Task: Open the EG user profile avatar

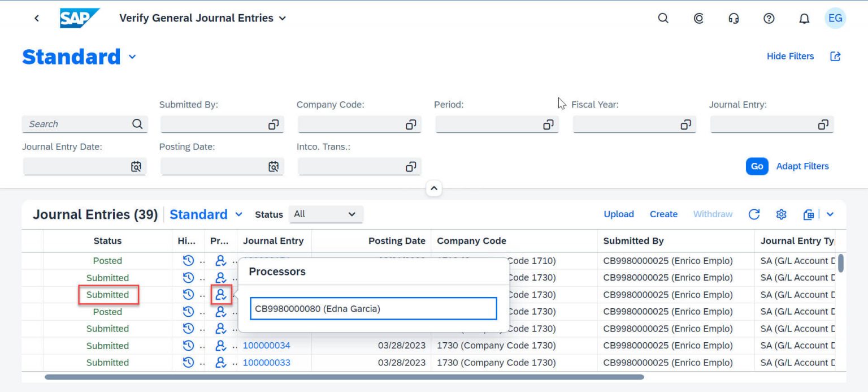Action: [835, 18]
